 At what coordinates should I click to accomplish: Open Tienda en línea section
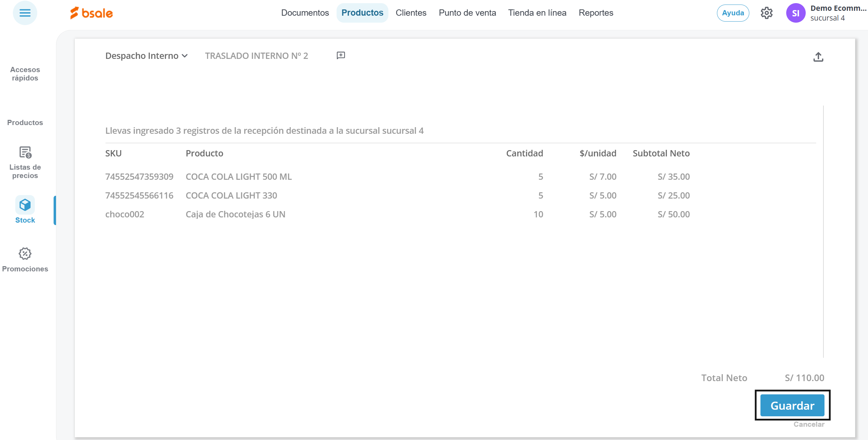coord(537,13)
